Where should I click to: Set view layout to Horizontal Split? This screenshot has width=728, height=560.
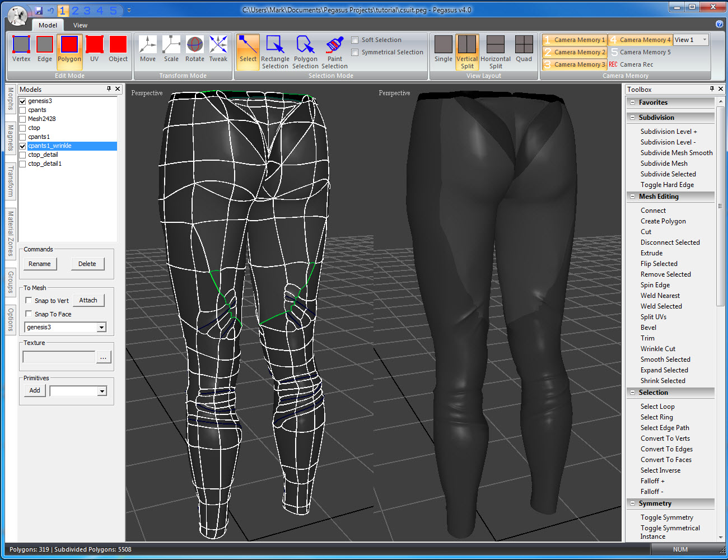pos(496,52)
